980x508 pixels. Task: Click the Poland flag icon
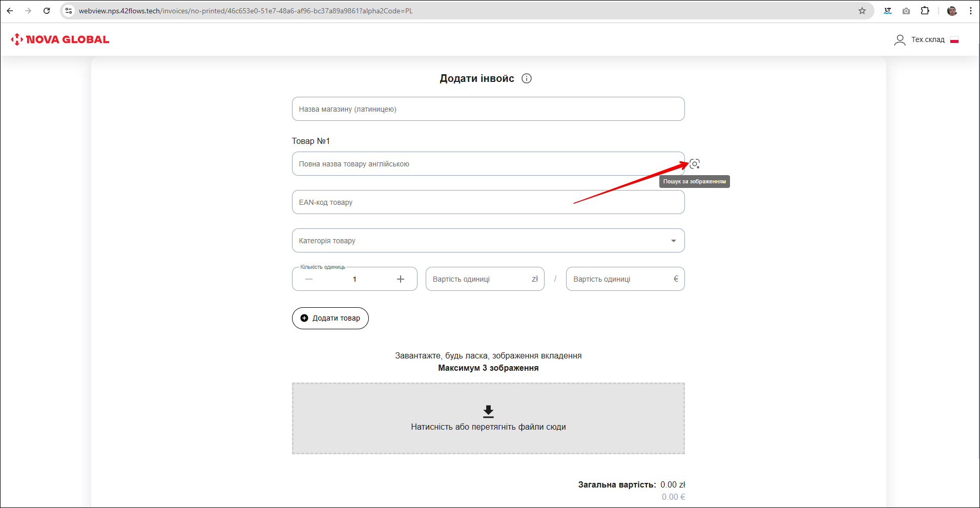(954, 40)
